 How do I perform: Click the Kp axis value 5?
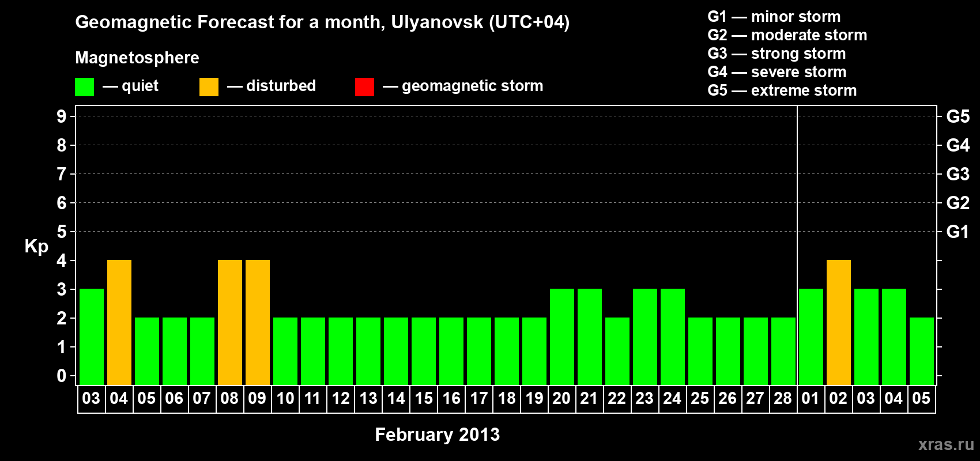62,232
